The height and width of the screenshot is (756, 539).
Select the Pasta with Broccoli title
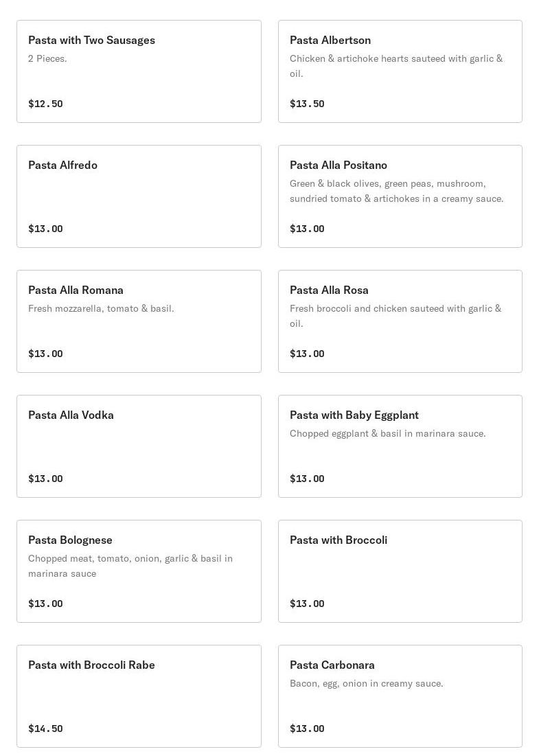pos(339,540)
